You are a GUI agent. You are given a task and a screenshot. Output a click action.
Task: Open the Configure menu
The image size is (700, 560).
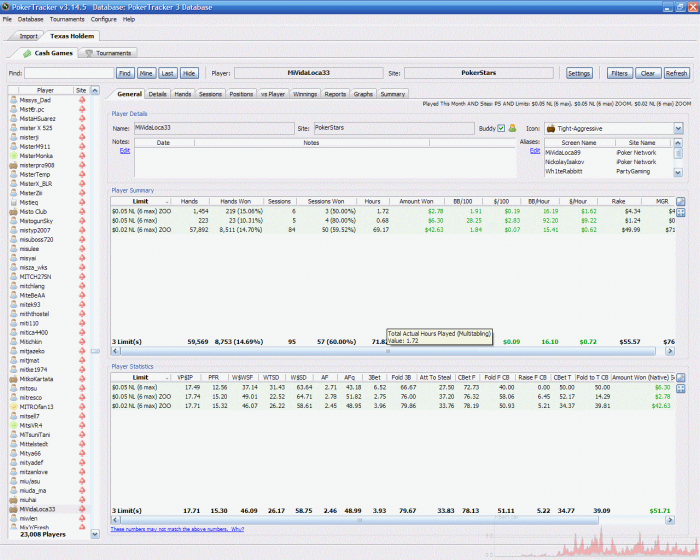point(104,19)
